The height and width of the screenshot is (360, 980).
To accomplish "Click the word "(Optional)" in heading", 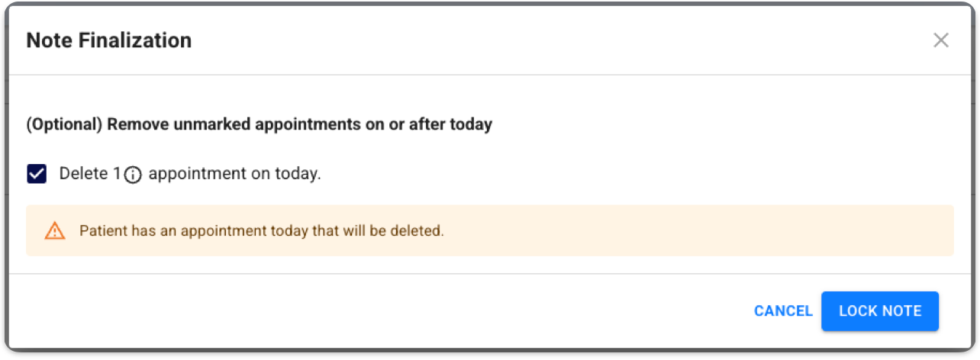I will tap(64, 124).
